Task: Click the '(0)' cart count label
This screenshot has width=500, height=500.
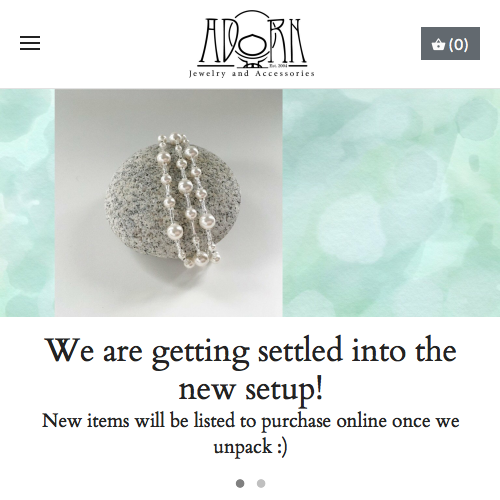Action: [x=458, y=44]
